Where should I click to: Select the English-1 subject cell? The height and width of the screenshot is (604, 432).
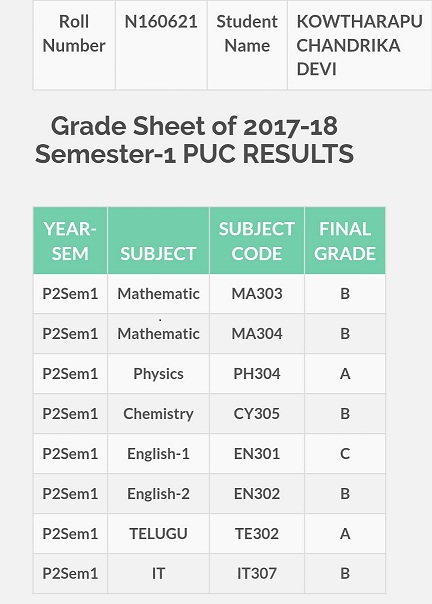coord(158,454)
